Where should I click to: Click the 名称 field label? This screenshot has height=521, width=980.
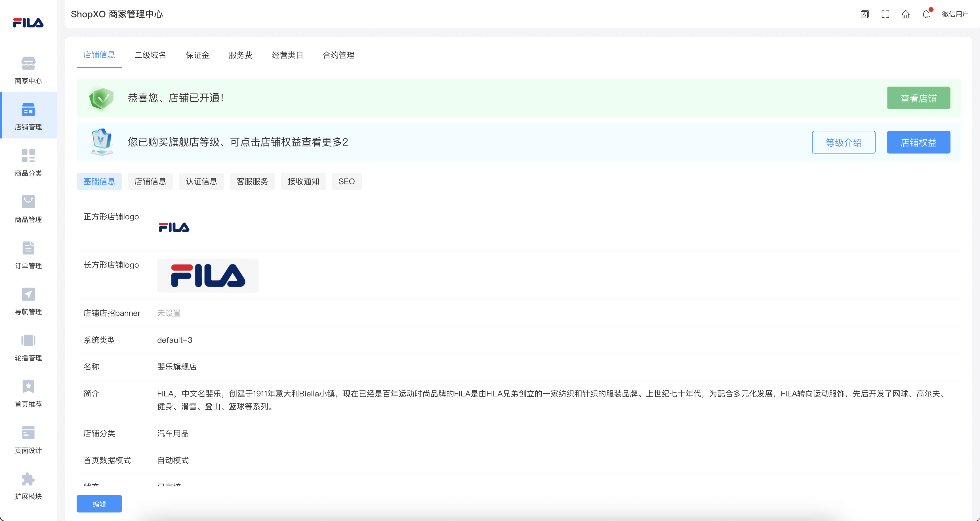point(91,367)
